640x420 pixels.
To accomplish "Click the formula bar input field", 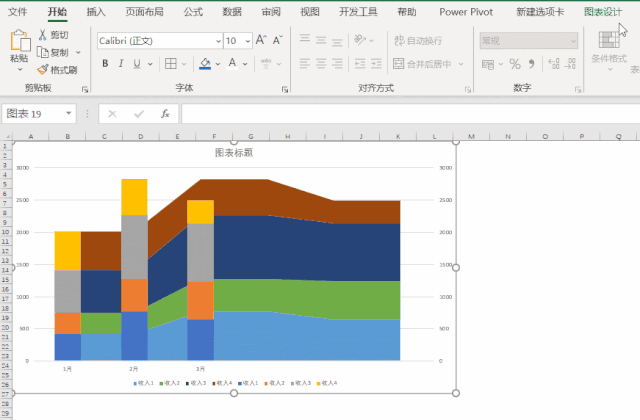I will click(x=411, y=113).
